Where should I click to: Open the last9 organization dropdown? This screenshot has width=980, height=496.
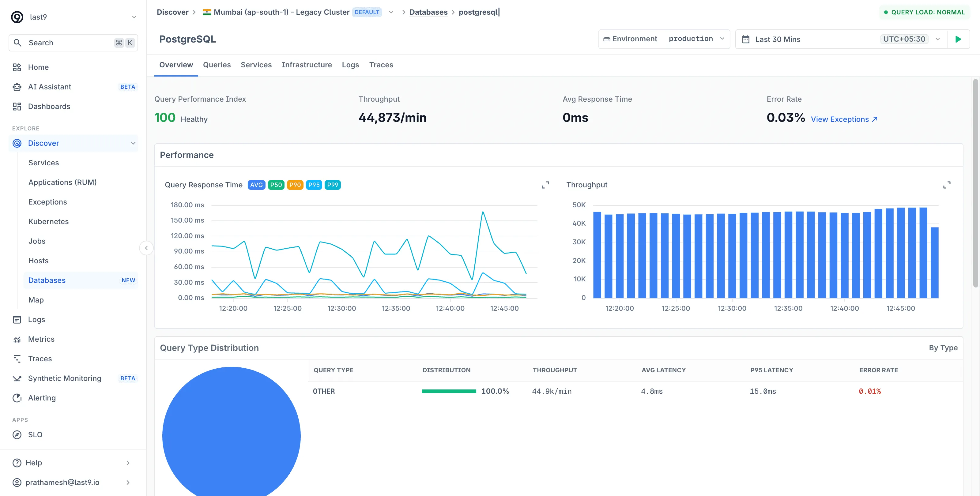coord(134,17)
